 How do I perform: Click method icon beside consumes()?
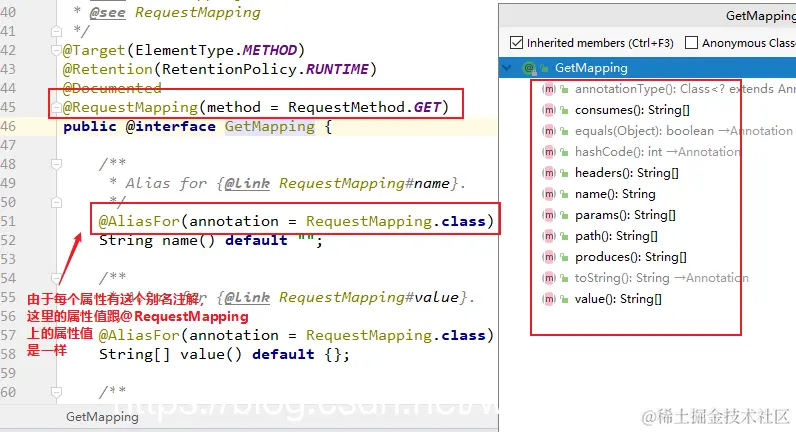tap(548, 110)
